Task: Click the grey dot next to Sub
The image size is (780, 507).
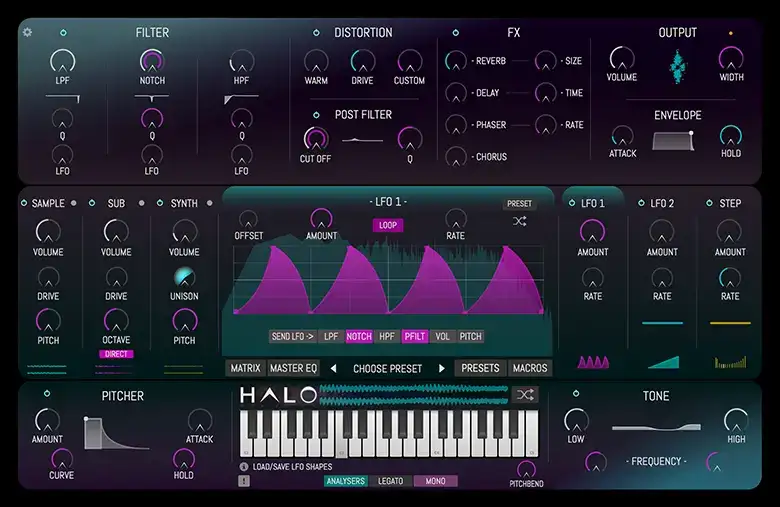Action: tap(142, 203)
